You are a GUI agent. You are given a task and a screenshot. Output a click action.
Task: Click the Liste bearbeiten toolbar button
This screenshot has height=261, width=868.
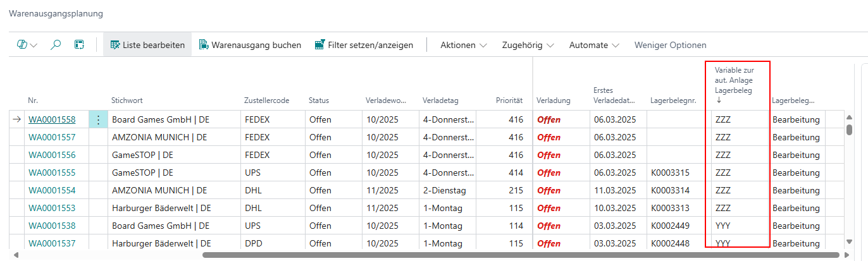pos(147,45)
